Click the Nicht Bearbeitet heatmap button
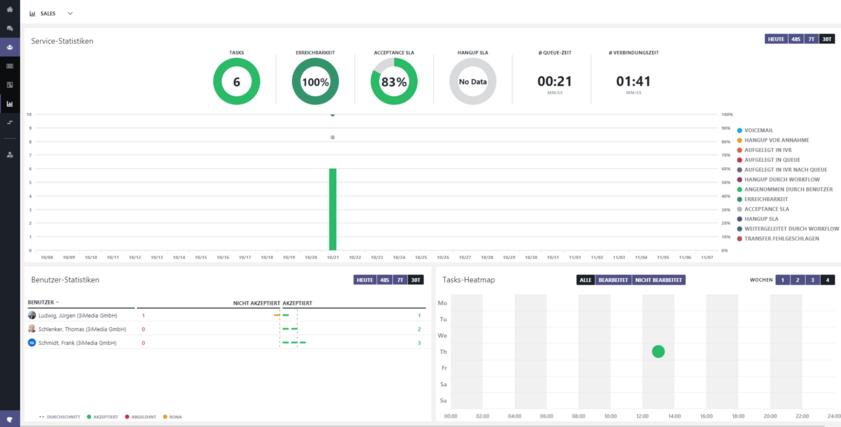841x427 pixels. pos(657,280)
